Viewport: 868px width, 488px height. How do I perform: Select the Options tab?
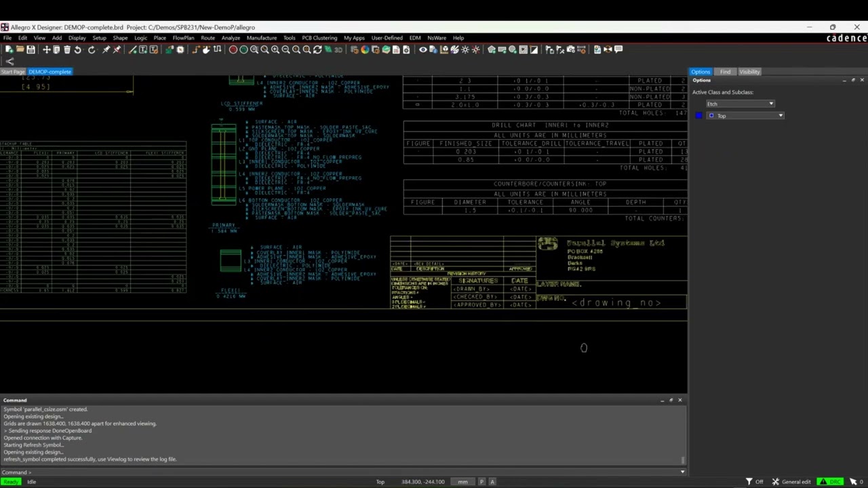click(x=701, y=72)
